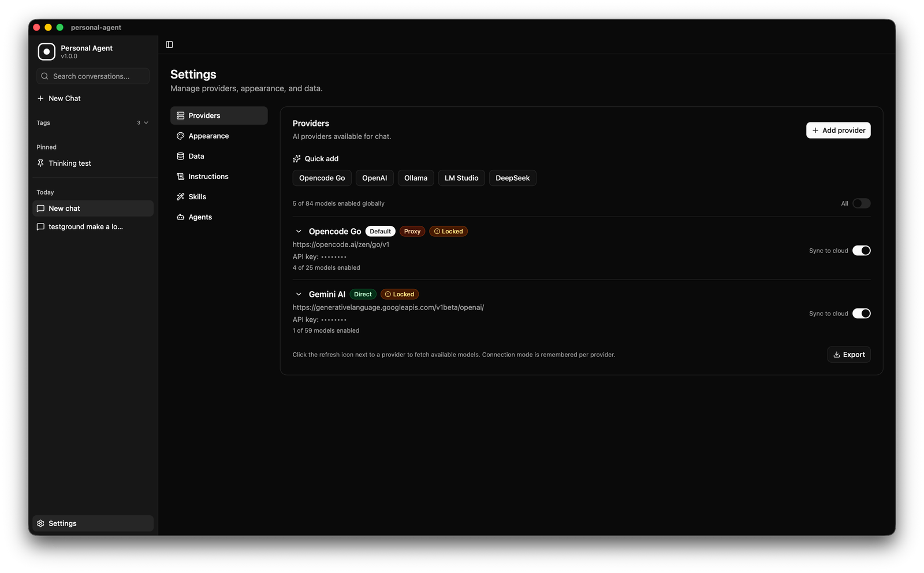The image size is (924, 573).
Task: Click the Appearance palette icon
Action: pos(180,136)
